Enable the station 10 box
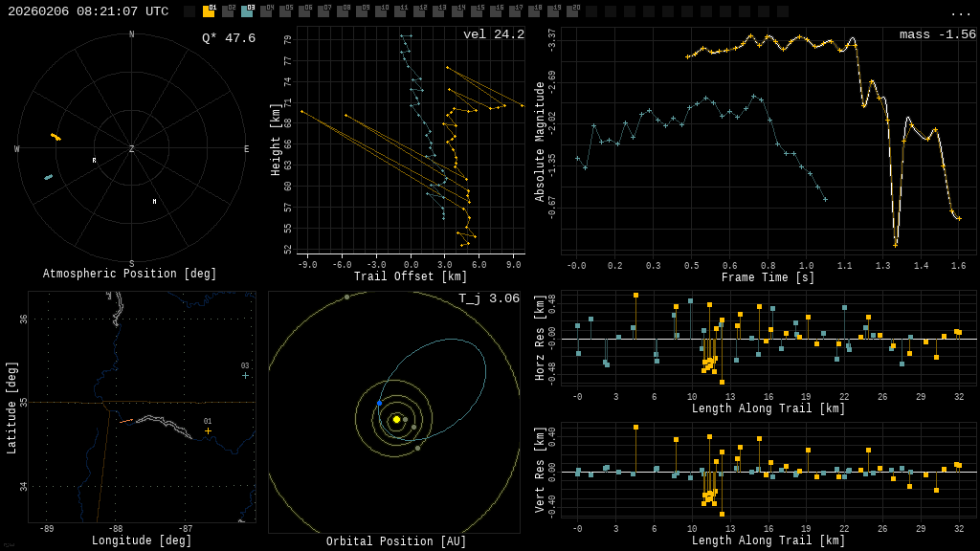This screenshot has width=980, height=551. click(381, 11)
